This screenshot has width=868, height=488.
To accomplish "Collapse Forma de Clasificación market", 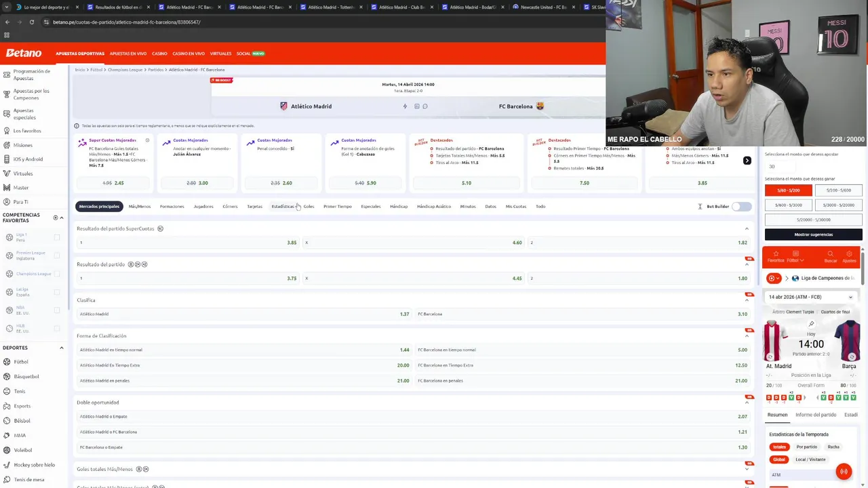I will [747, 336].
